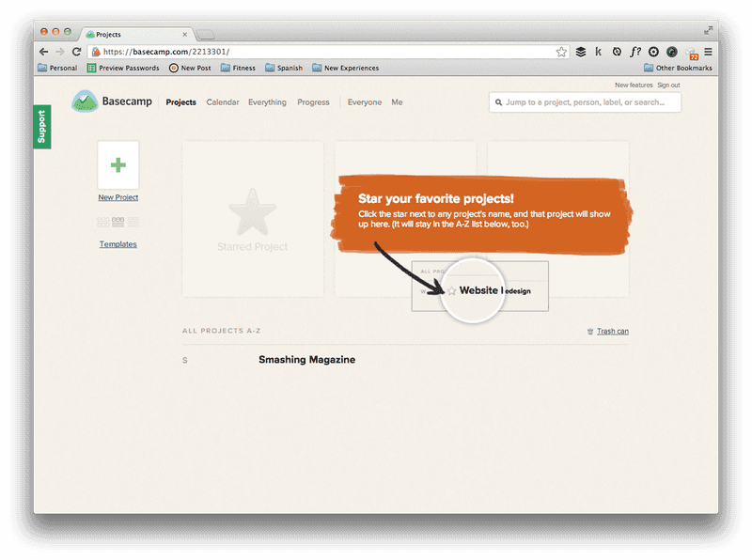
Task: Click the secure lock icon in the address bar
Action: point(96,52)
